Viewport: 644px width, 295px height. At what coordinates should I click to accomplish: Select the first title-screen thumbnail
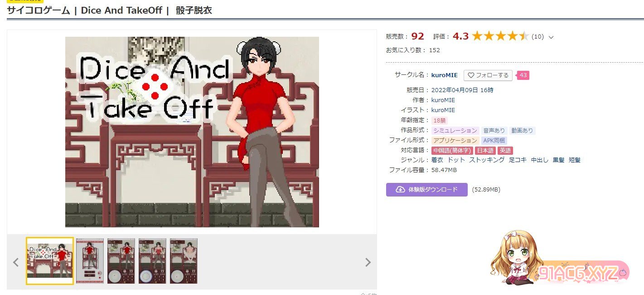[x=50, y=261]
